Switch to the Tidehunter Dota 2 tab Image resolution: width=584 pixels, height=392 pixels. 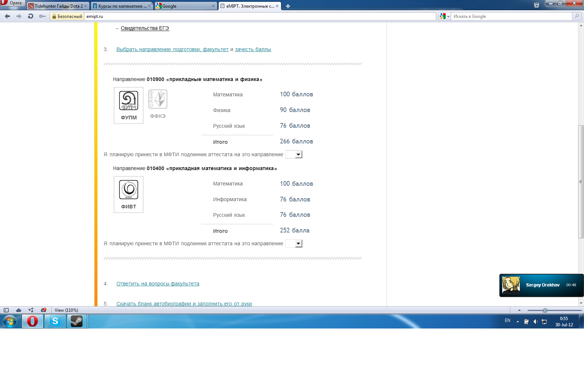[58, 6]
